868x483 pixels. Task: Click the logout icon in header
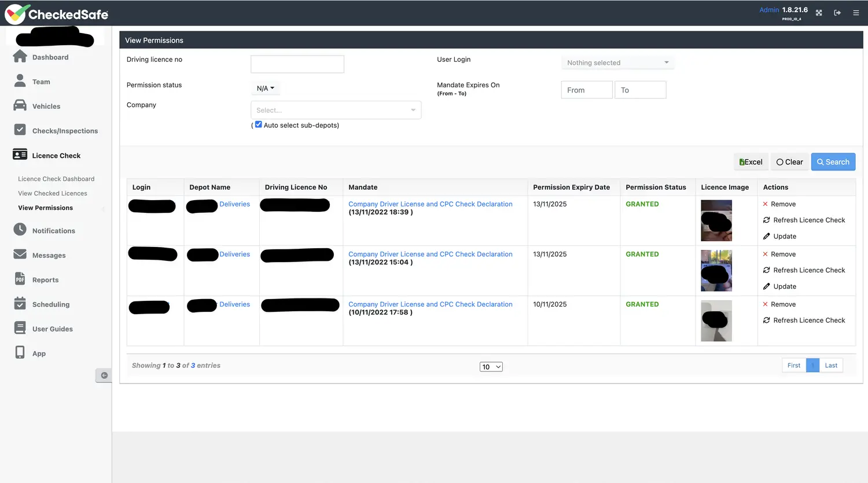(837, 13)
